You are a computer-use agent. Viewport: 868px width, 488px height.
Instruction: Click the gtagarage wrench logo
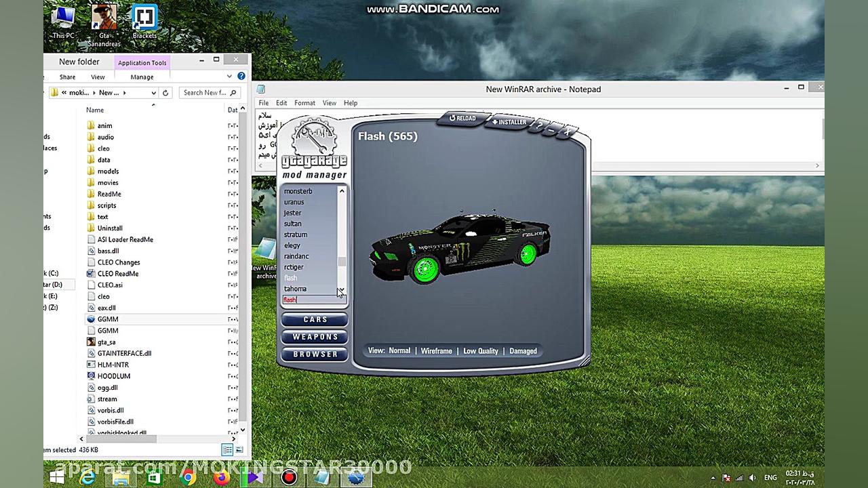coord(314,142)
